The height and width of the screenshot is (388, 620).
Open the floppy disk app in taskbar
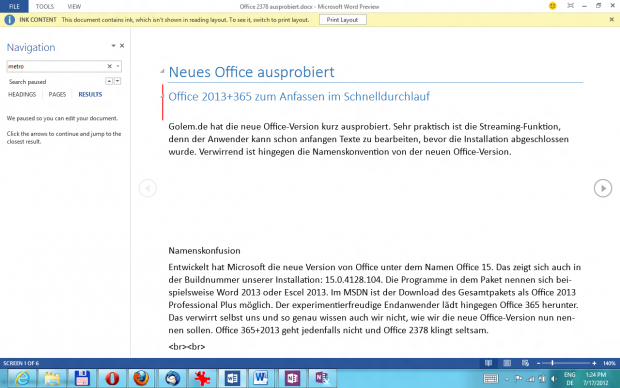(x=82, y=379)
